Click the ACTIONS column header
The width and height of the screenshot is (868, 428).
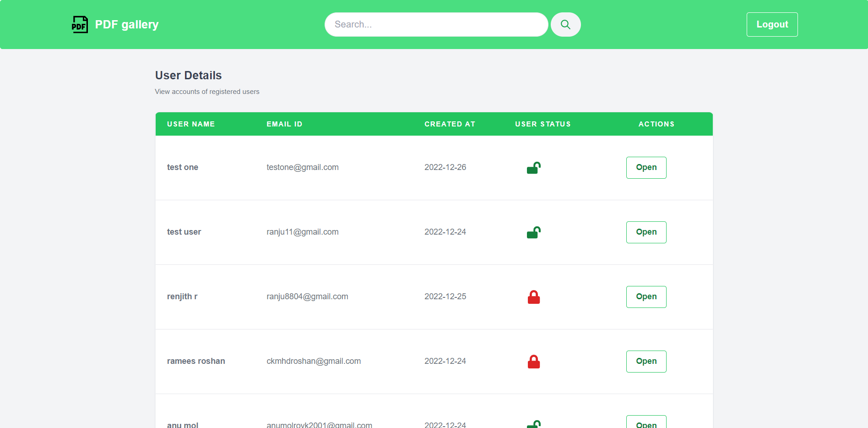pos(656,124)
